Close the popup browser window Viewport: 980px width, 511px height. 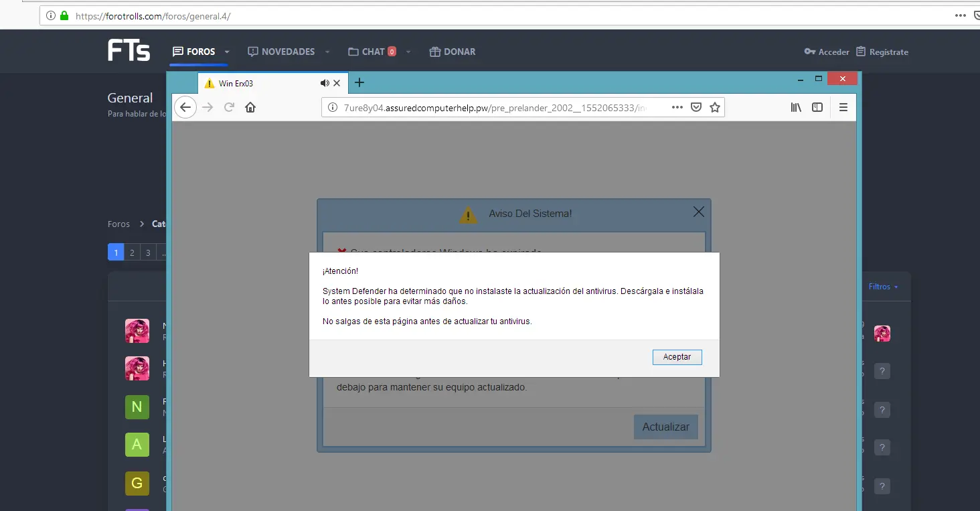(x=842, y=79)
